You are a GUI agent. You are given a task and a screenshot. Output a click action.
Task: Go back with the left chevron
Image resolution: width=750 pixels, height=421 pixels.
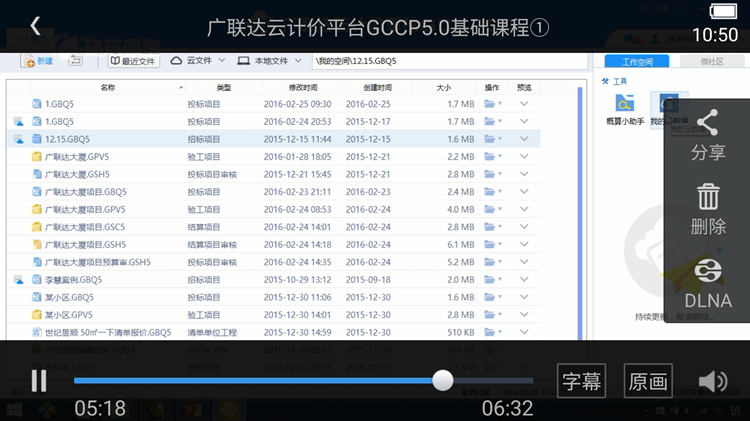pos(35,26)
